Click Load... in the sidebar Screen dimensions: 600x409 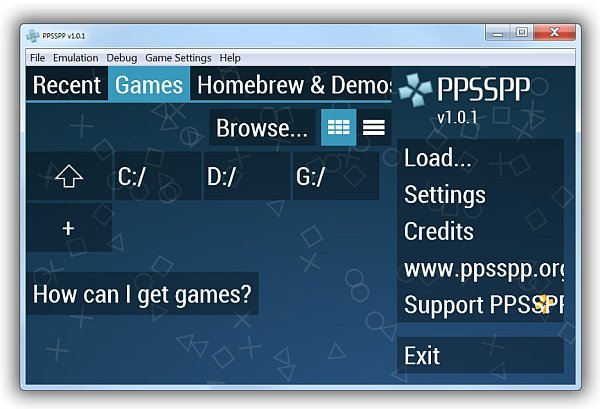coord(480,158)
